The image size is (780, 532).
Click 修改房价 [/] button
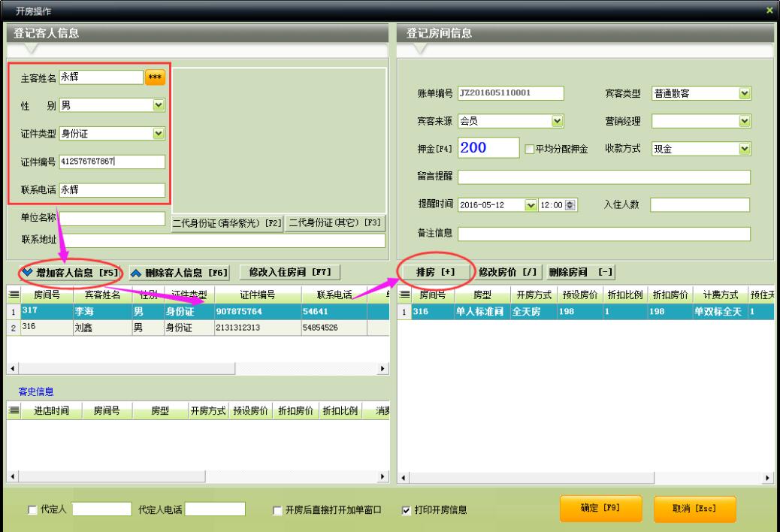tap(508, 272)
